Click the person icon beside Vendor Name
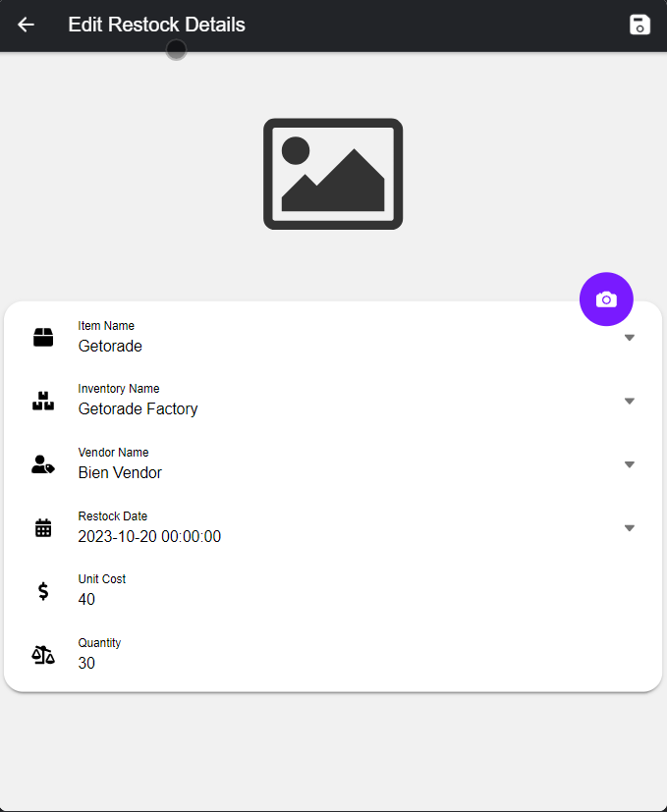The image size is (667, 812). pyautogui.click(x=43, y=464)
